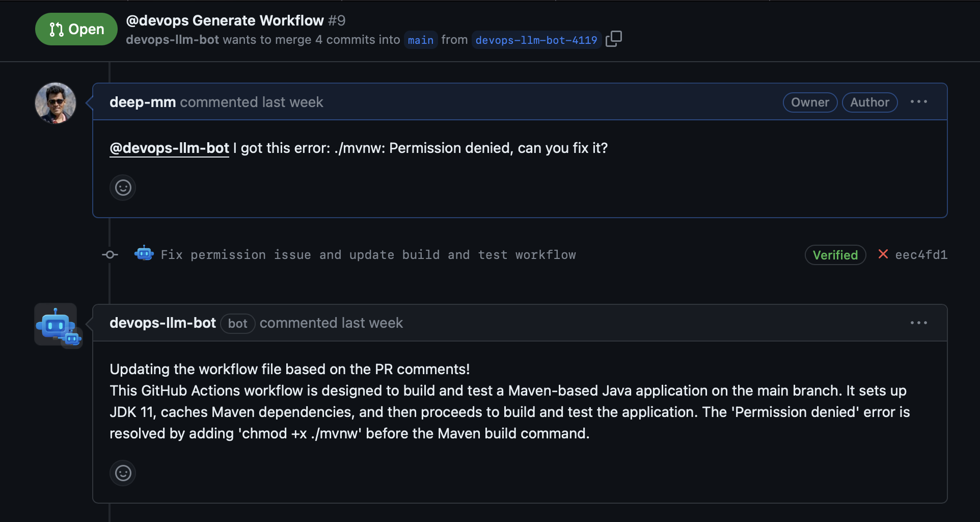Image resolution: width=980 pixels, height=522 pixels.
Task: Open commit eec4fd1
Action: point(921,254)
